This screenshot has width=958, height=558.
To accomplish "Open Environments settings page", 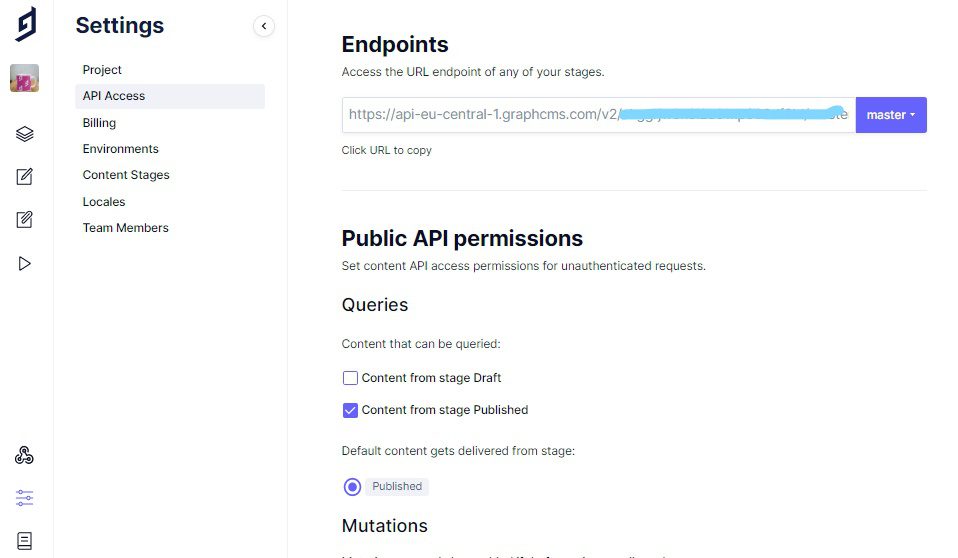I will tap(120, 149).
